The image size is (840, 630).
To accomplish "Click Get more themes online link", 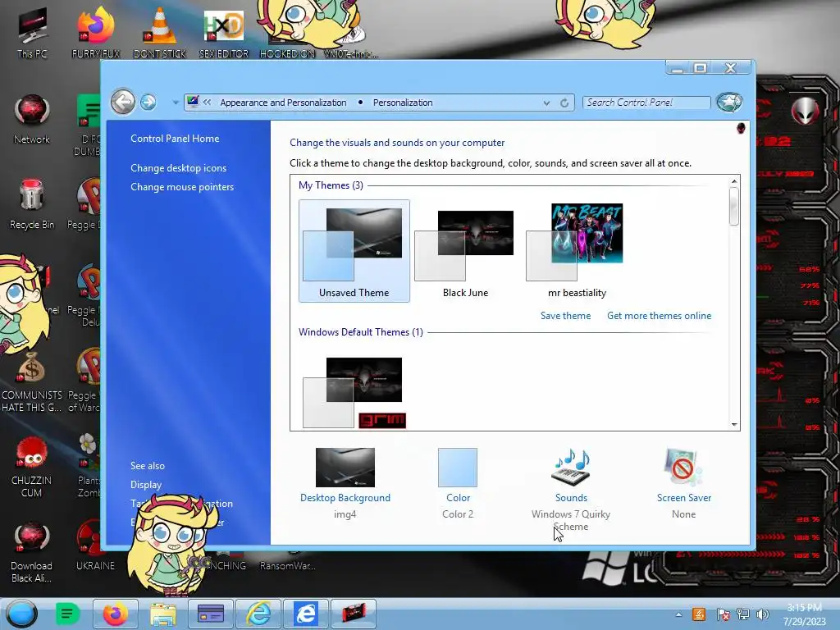I will point(659,316).
